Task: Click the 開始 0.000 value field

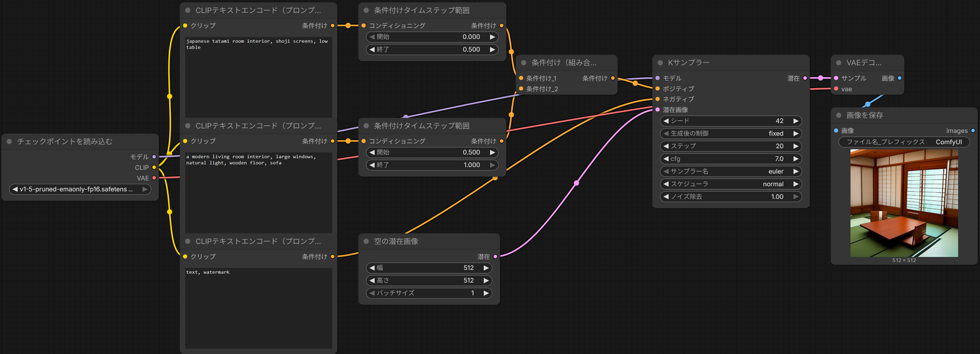Action: pos(432,37)
